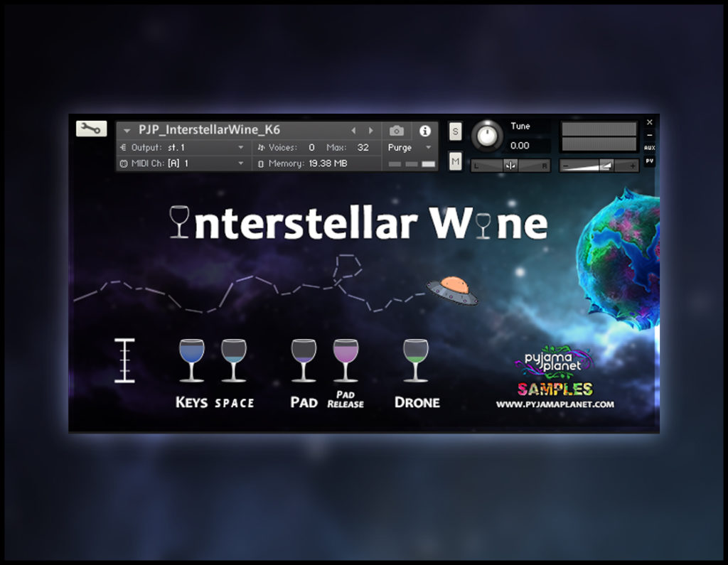Click the Max voices value 32
This screenshot has height=565, width=728.
363,148
